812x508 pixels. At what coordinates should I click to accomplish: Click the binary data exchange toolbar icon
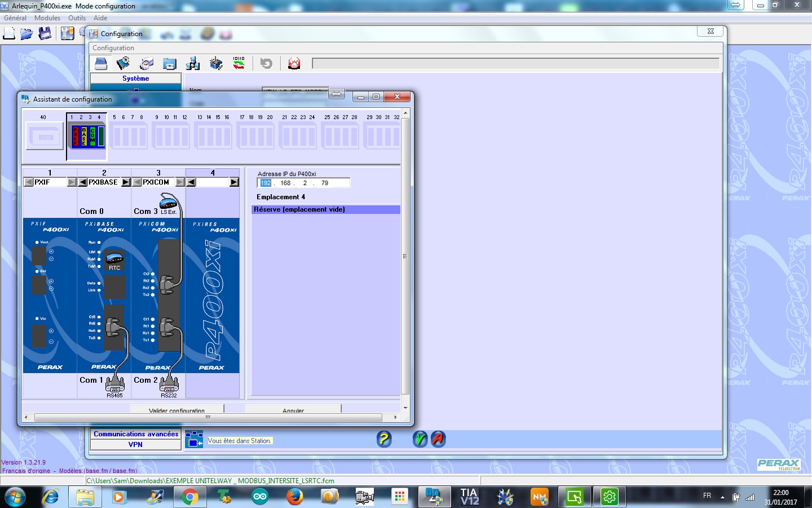239,63
